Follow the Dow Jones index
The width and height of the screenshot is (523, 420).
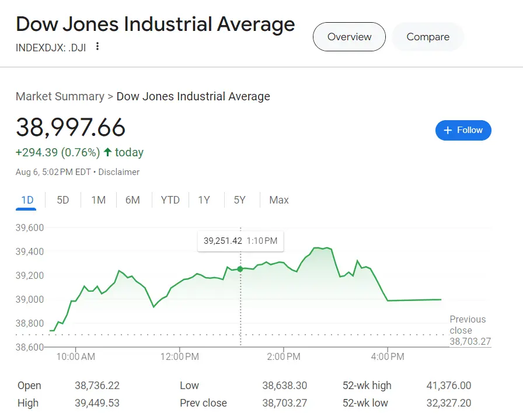463,130
